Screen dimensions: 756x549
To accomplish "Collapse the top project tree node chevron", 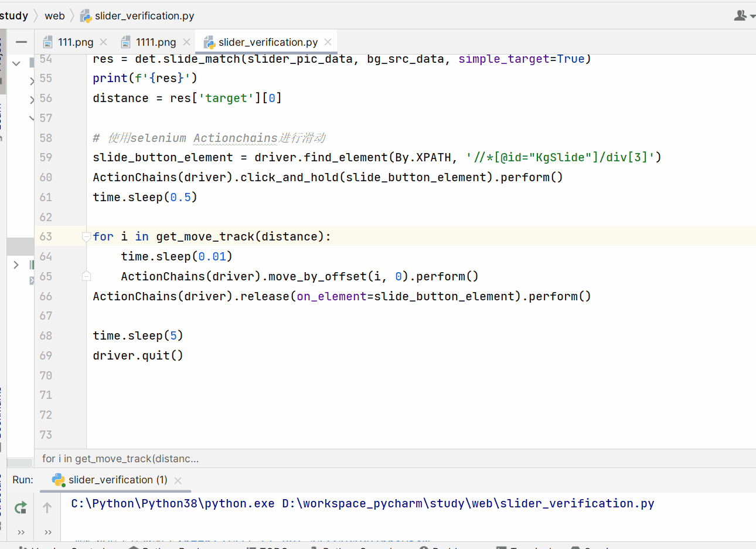I will point(16,63).
